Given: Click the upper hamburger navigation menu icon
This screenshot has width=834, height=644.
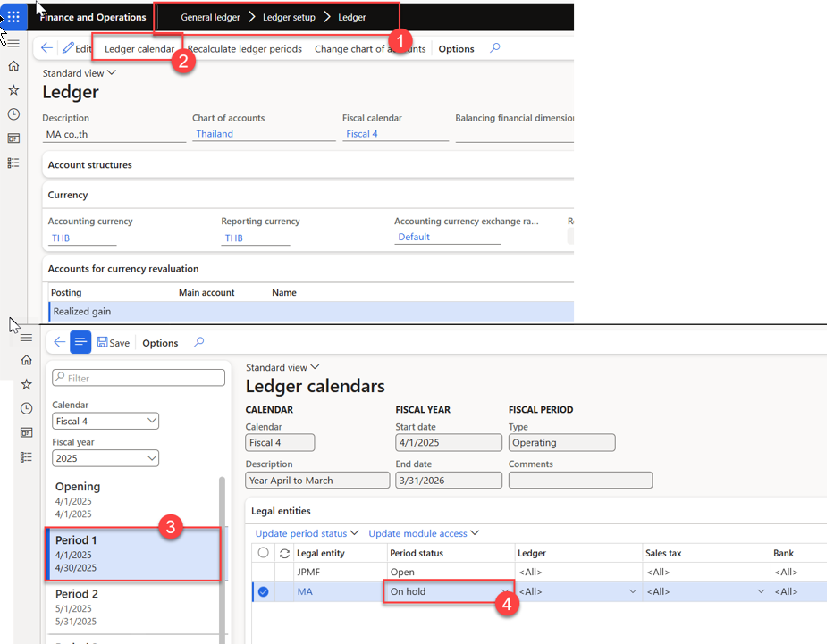Looking at the screenshot, I should (x=13, y=43).
